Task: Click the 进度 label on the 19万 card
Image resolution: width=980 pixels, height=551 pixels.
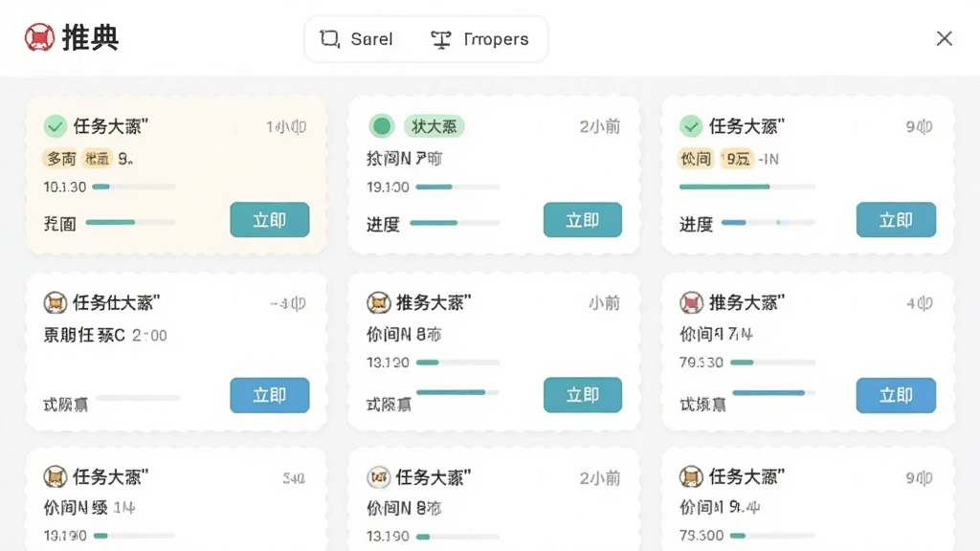Action: point(697,224)
